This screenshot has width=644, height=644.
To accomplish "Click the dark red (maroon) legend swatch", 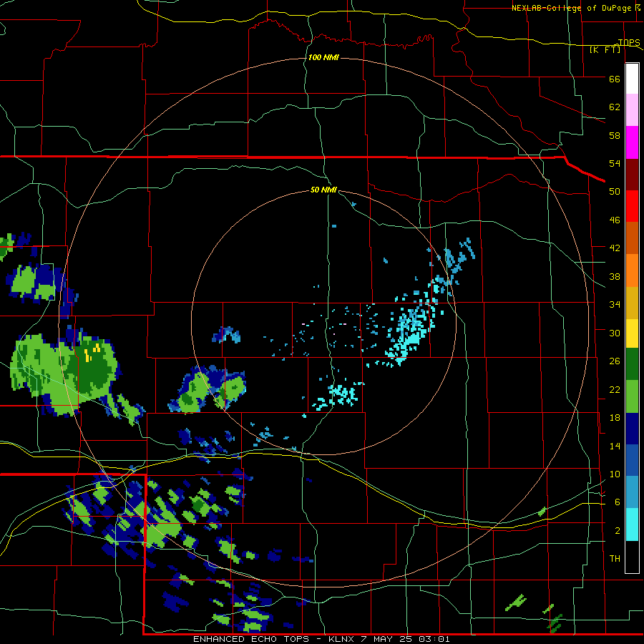I will pos(632,174).
